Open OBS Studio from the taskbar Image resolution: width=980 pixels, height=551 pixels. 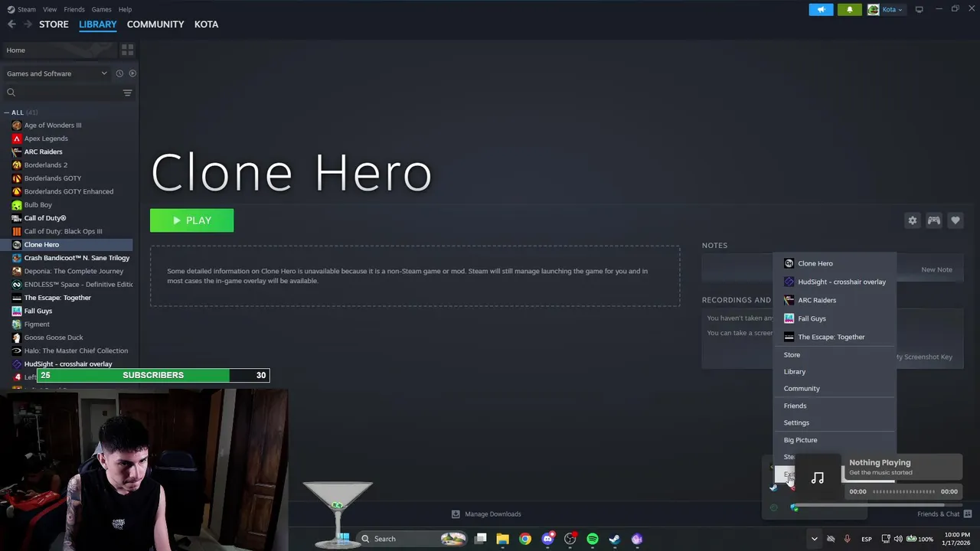(x=570, y=539)
